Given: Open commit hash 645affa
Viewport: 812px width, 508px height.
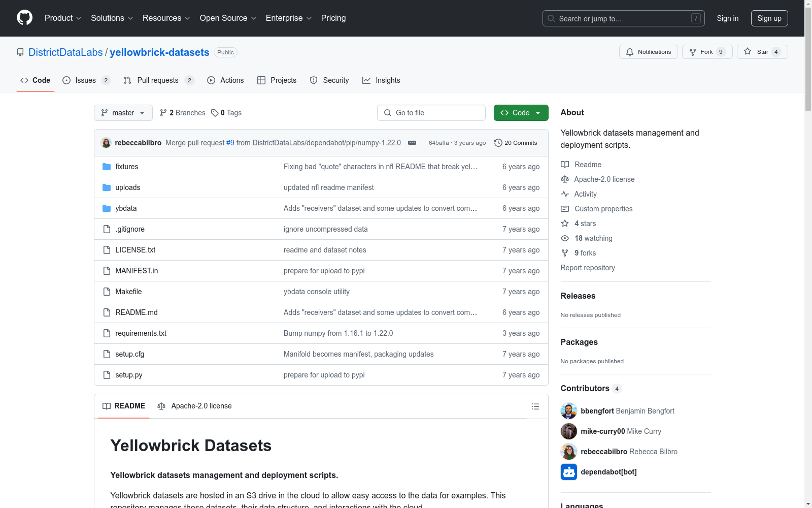Looking at the screenshot, I should (x=438, y=143).
